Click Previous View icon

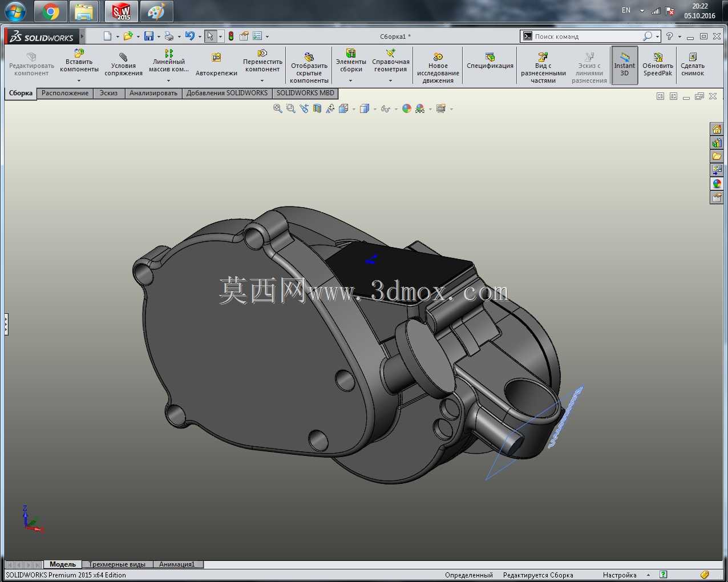pos(304,108)
